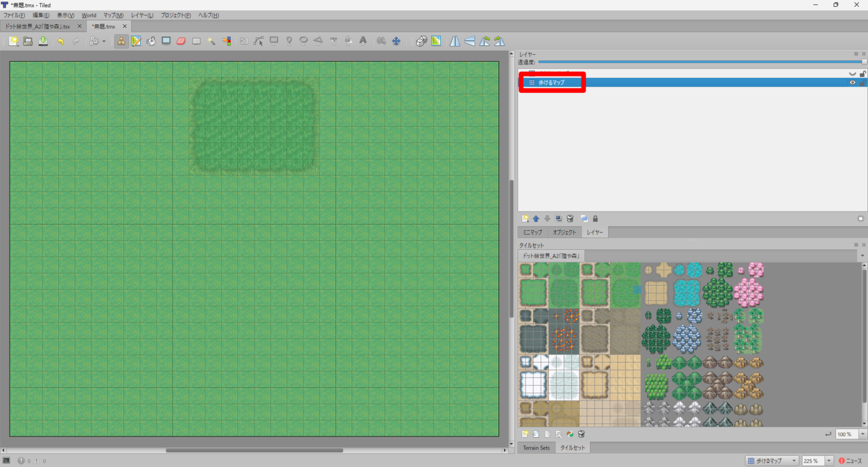The width and height of the screenshot is (868, 467).
Task: Lock the 歩けるマップ layer
Action: (x=862, y=82)
